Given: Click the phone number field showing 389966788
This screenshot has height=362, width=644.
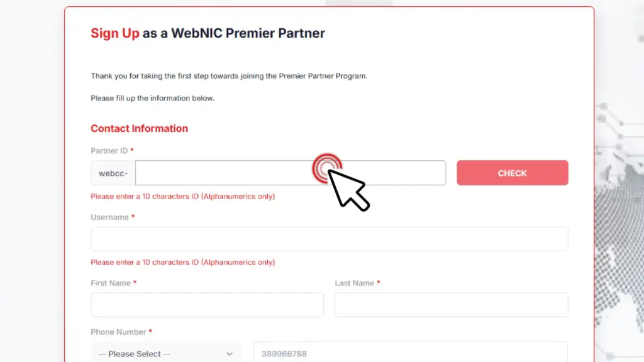Looking at the screenshot, I should tap(410, 353).
